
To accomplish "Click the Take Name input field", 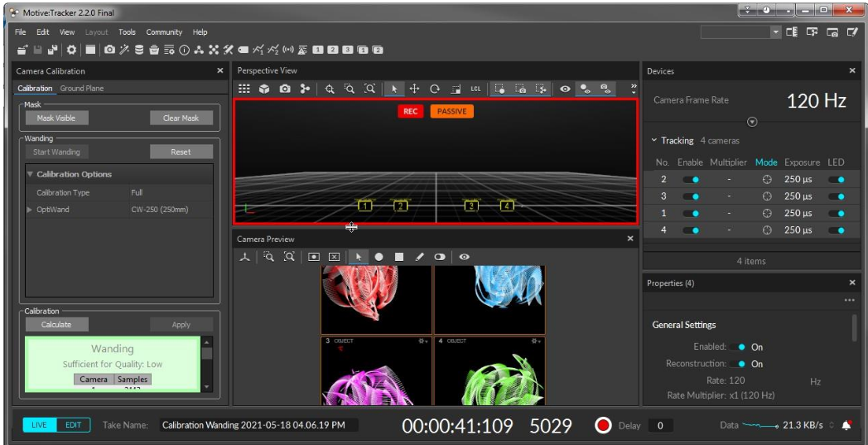I will point(259,425).
